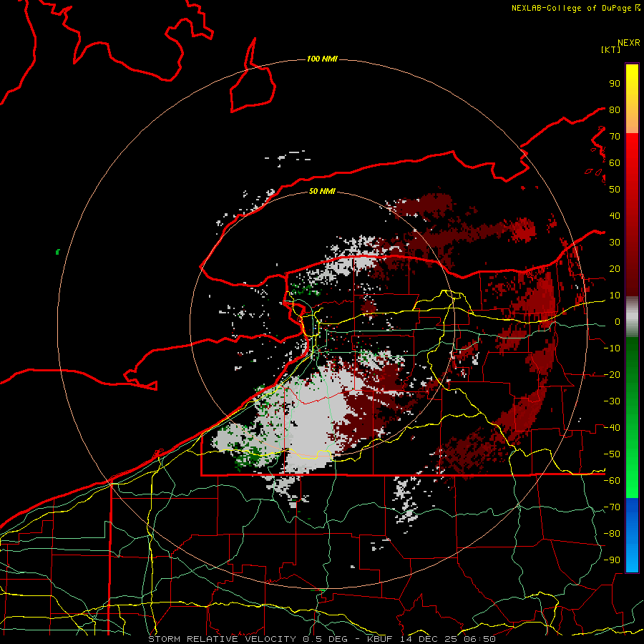Viewport: 644px width, 644px height.
Task: Click the 90 value on velocity scale
Action: coord(615,84)
